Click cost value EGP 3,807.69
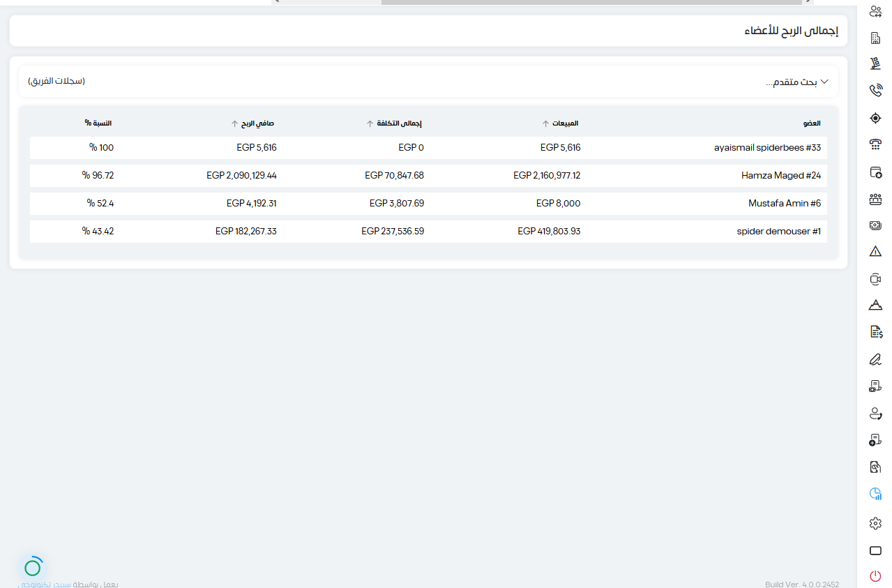The width and height of the screenshot is (892, 588). pyautogui.click(x=396, y=203)
